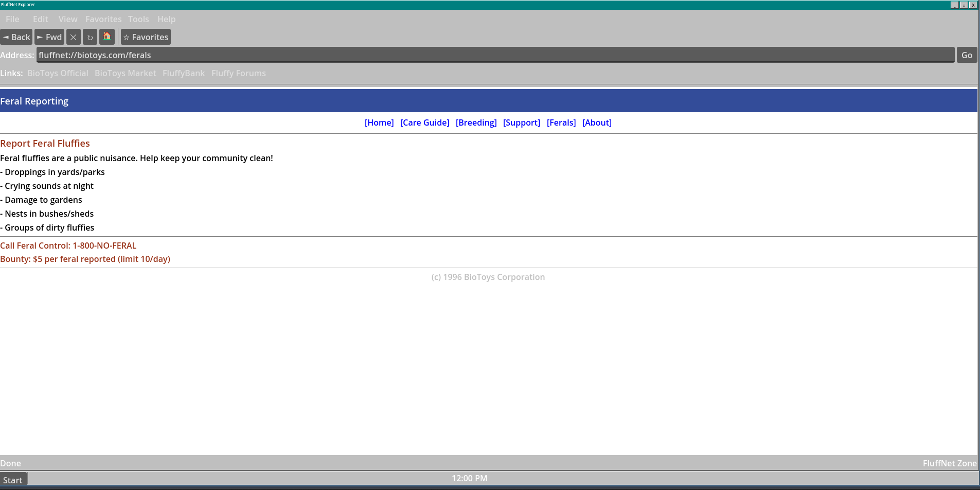Screen dimensions: 980x490
Task: Click the address bar URL field
Action: (x=495, y=55)
